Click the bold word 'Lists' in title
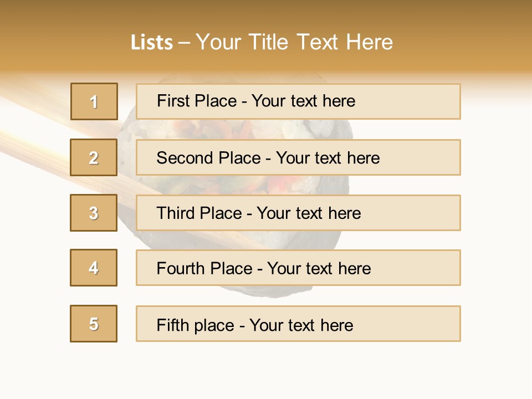 [x=151, y=43]
